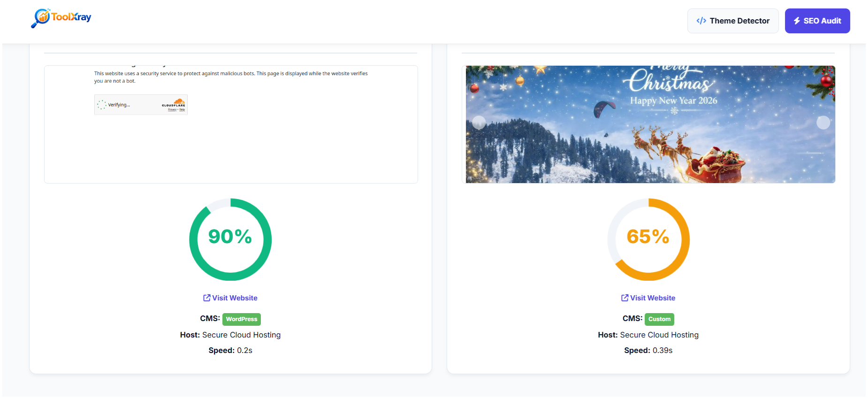Click the Cloudflare logo in the preview
Image resolution: width=868 pixels, height=399 pixels.
pos(174,103)
